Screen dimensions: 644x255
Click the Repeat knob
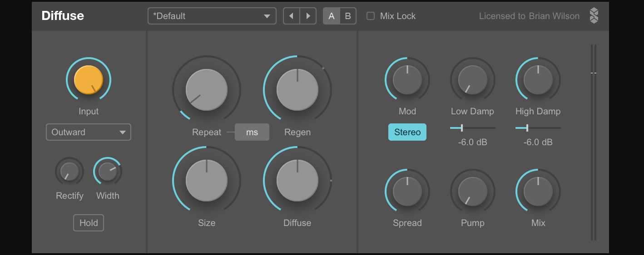tap(207, 90)
